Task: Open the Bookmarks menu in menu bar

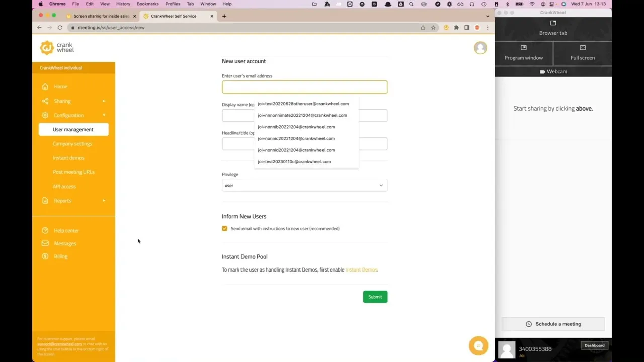Action: click(147, 4)
